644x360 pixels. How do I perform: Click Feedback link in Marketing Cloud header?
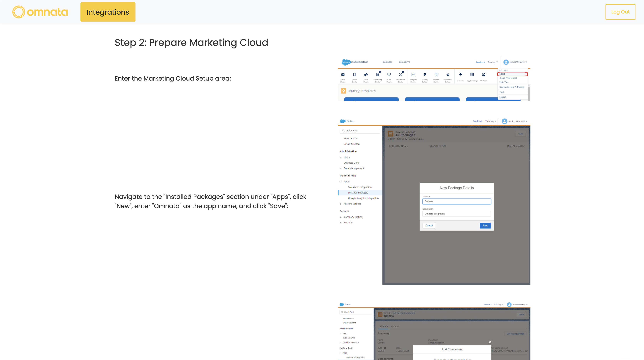click(x=480, y=62)
